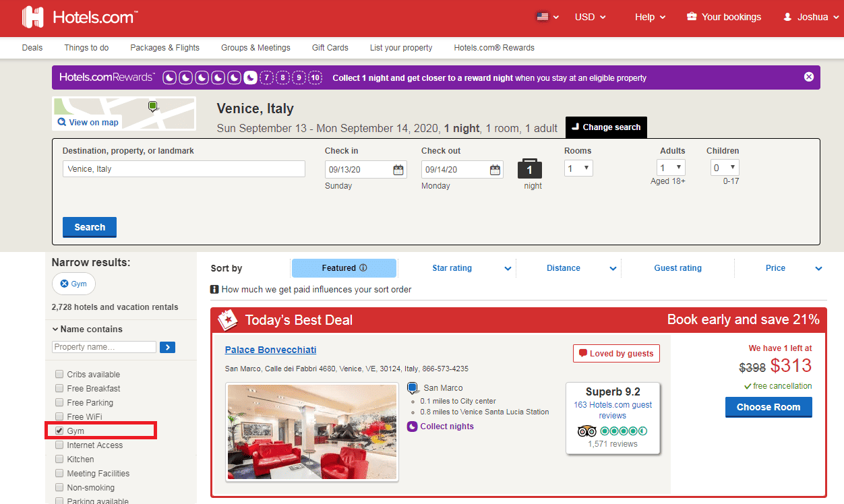Open the Palace Bonvecchiati hotel link

click(x=270, y=350)
